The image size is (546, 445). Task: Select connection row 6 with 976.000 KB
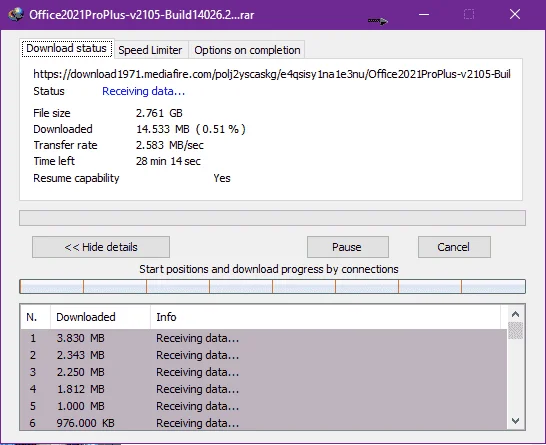tap(264, 423)
